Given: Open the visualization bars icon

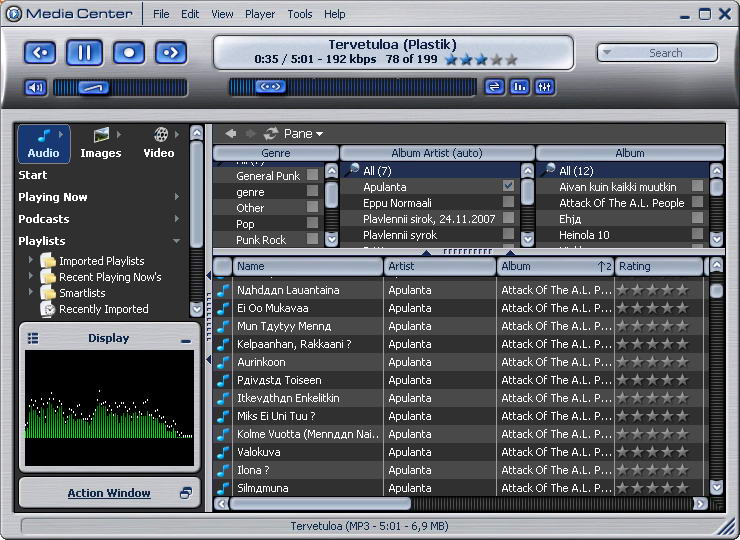Looking at the screenshot, I should pos(520,87).
